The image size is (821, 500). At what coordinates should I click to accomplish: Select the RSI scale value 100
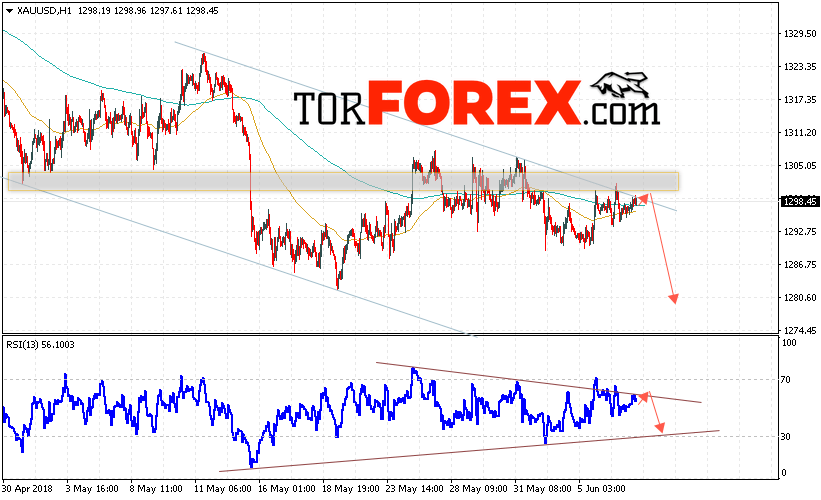point(789,343)
